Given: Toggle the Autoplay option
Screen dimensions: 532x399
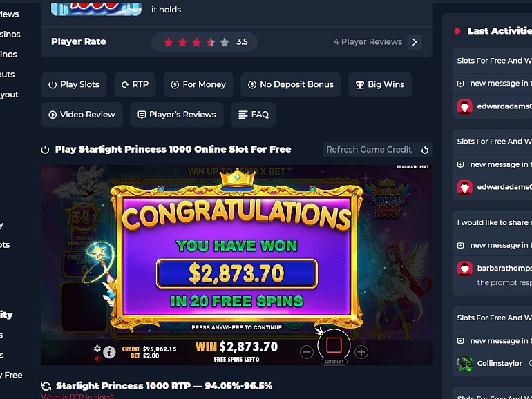Looking at the screenshot, I should pyautogui.click(x=334, y=362).
